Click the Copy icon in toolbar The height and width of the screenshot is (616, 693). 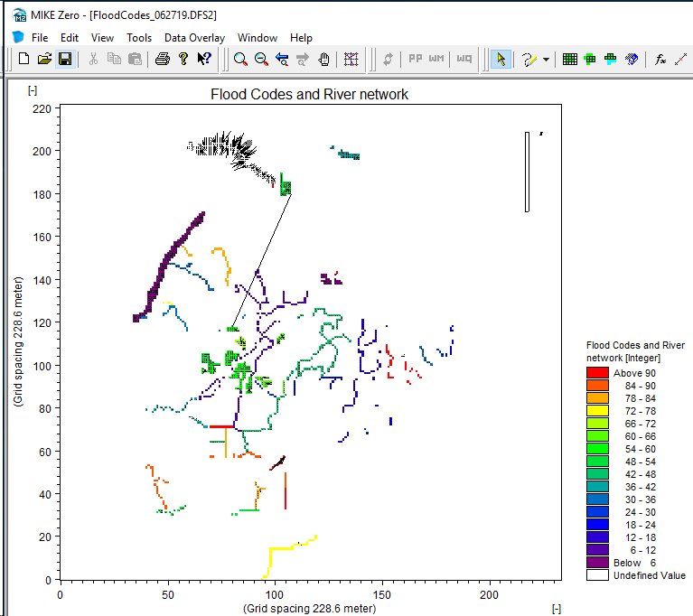click(x=115, y=59)
